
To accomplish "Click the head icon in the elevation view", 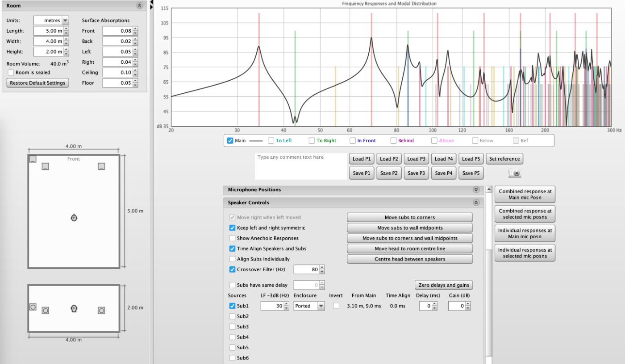I will (74, 308).
